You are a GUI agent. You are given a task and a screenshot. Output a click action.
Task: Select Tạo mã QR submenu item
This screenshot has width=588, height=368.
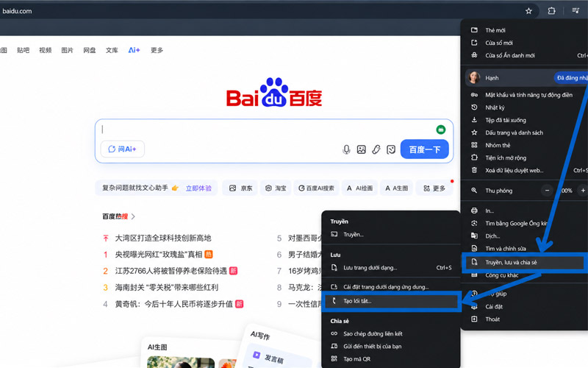(x=391, y=359)
